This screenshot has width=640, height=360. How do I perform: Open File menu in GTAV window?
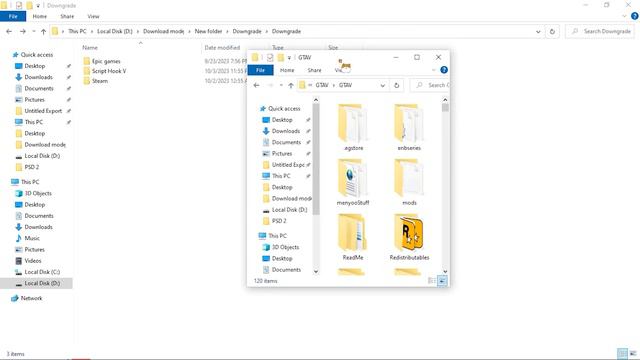click(x=260, y=70)
